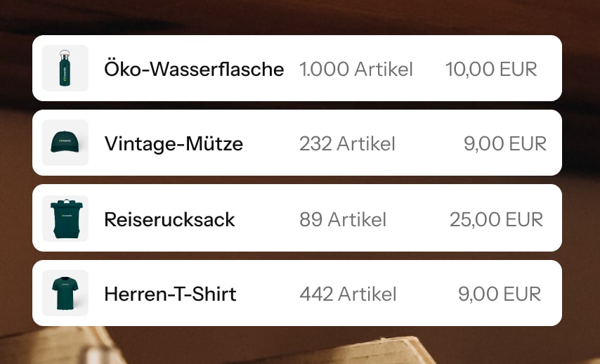Open the Reiserucksack product name
Screen dimensions: 600x364
point(169,219)
